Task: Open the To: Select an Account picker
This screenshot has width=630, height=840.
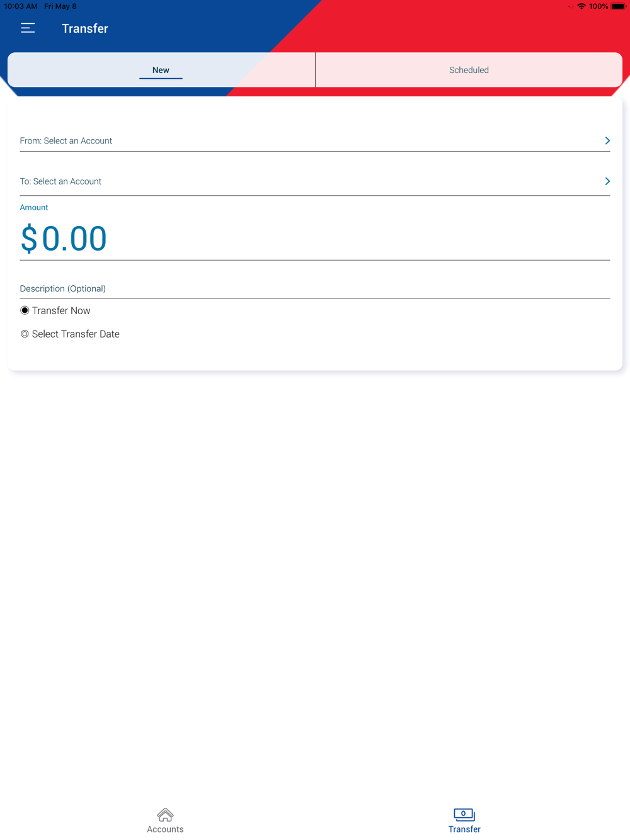Action: pyautogui.click(x=60, y=181)
